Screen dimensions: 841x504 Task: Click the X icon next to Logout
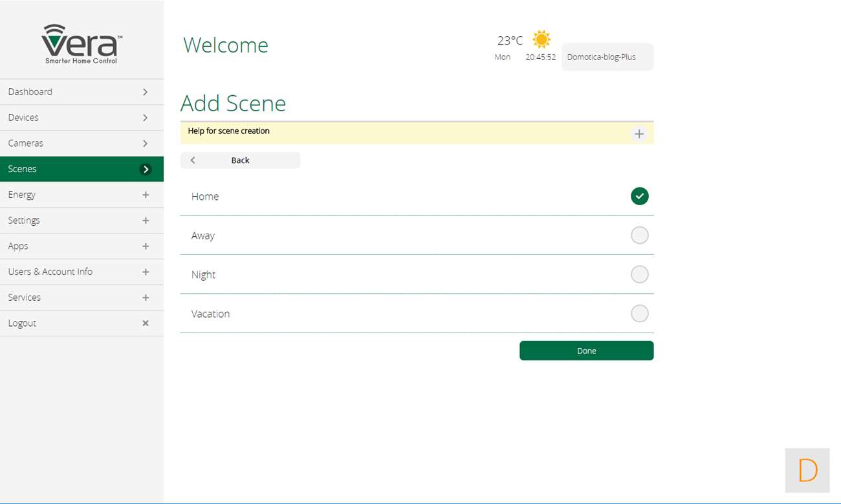[146, 323]
